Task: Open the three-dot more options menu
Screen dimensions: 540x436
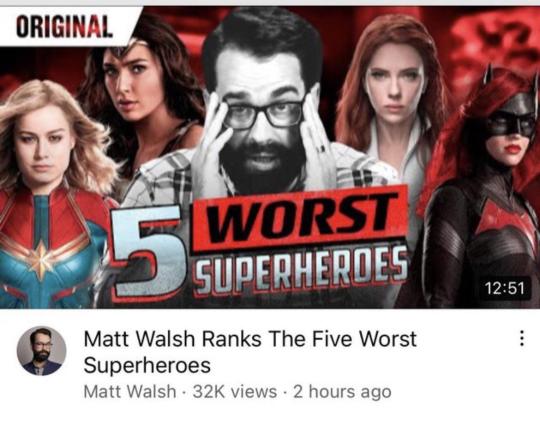Action: click(x=522, y=338)
